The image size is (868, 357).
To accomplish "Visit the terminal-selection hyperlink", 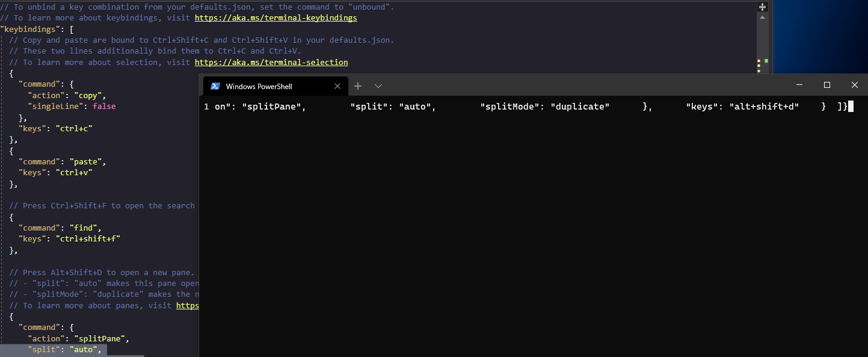I will tap(271, 62).
